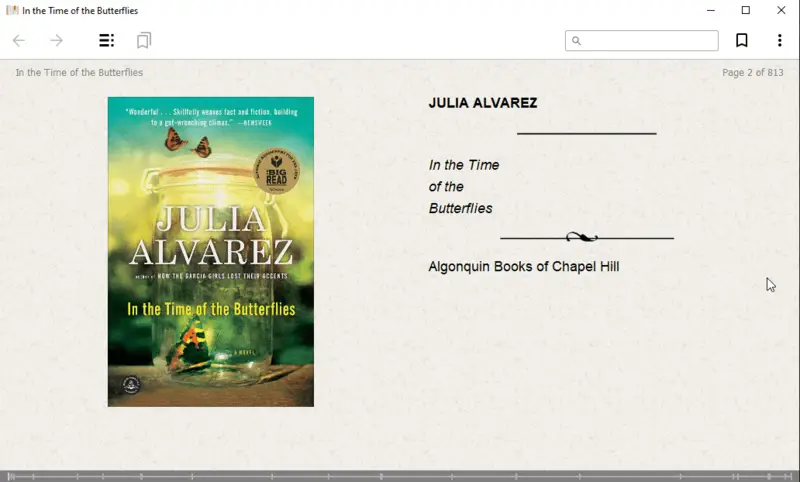Image resolution: width=800 pixels, height=482 pixels.
Task: Click the app icon in title bar
Action: (x=12, y=10)
